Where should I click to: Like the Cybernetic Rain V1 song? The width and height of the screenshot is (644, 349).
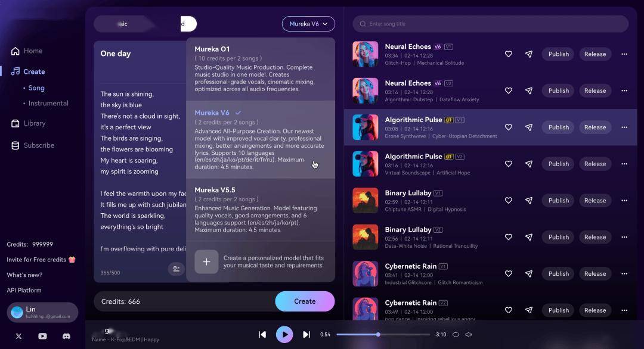click(x=509, y=273)
